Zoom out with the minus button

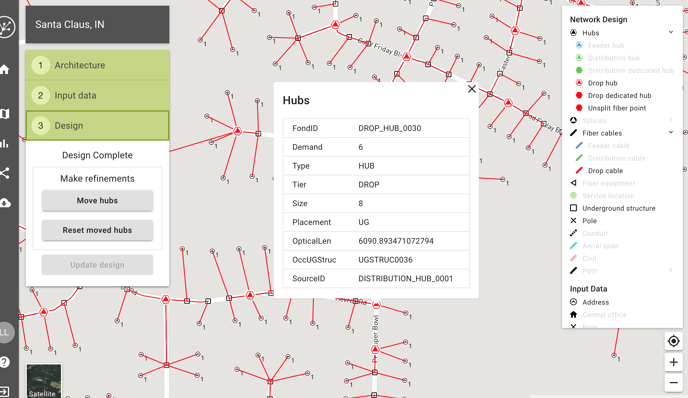coord(674,383)
